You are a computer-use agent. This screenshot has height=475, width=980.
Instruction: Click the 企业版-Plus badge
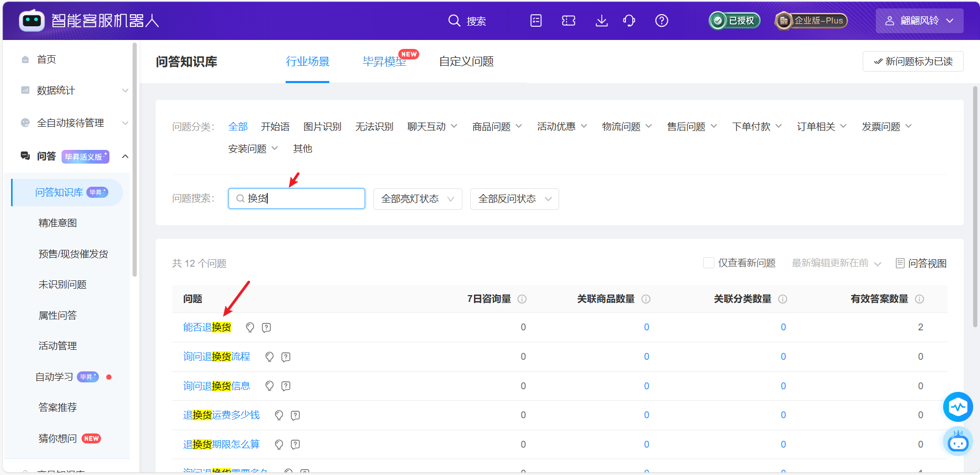point(811,21)
